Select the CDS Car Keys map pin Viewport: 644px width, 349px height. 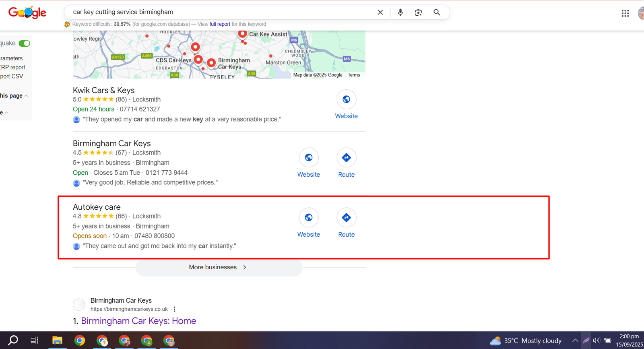click(198, 60)
